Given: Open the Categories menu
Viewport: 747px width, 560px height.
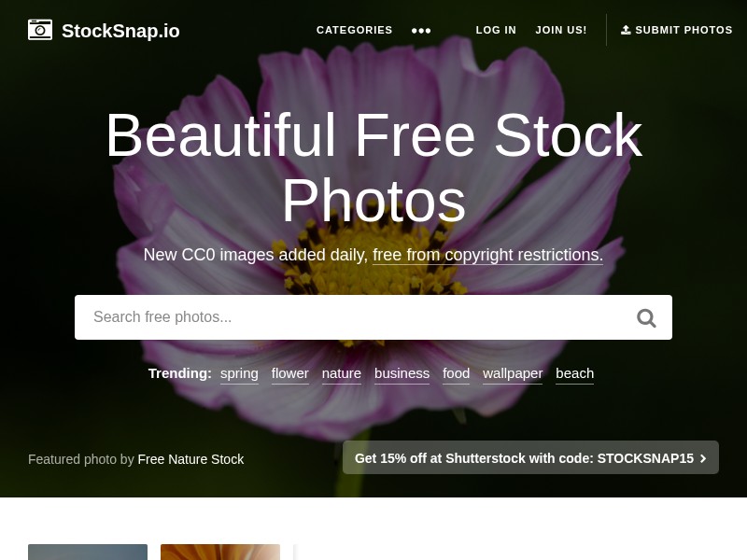Looking at the screenshot, I should [x=355, y=30].
